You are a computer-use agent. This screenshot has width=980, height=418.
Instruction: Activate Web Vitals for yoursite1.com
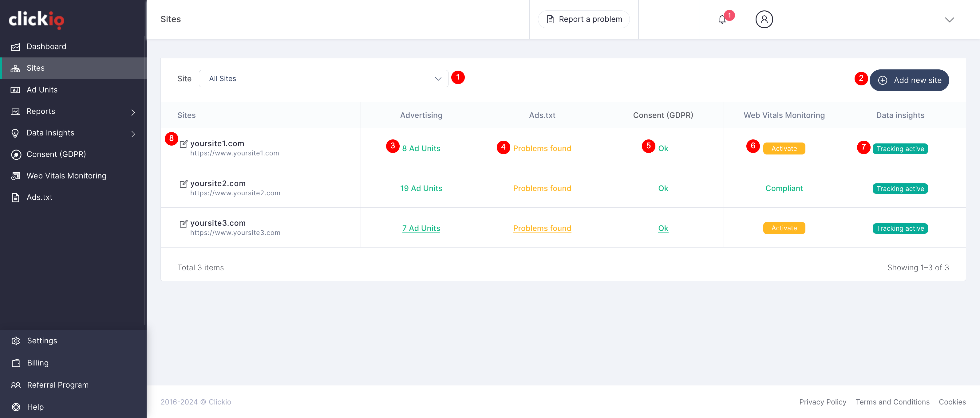point(784,149)
